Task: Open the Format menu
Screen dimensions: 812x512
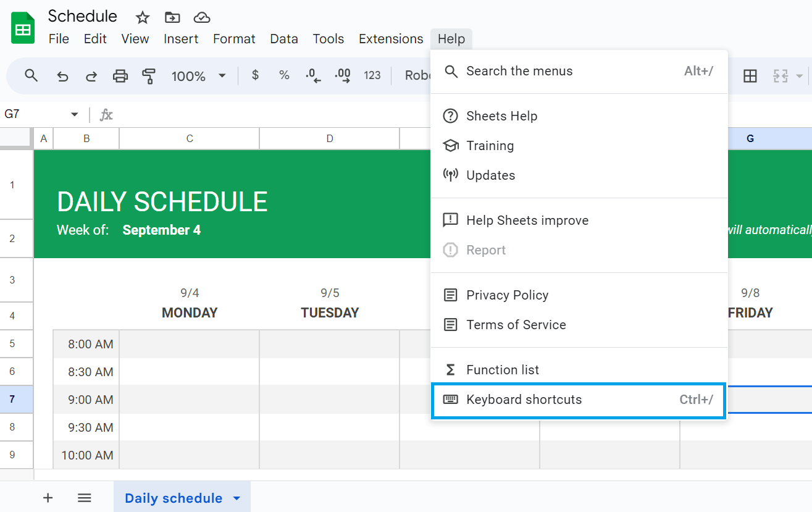Action: [x=234, y=39]
